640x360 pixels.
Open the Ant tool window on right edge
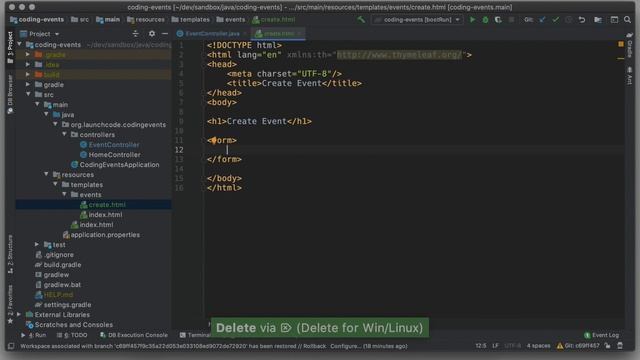(629, 76)
